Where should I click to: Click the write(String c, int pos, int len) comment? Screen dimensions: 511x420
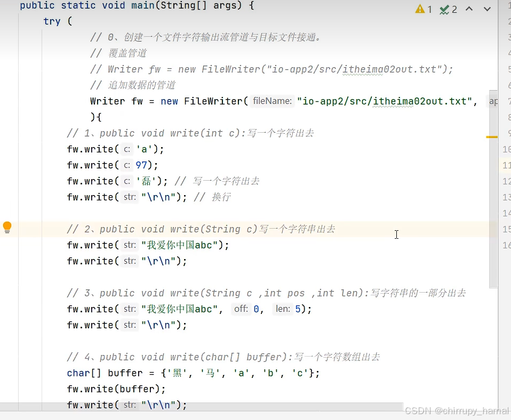[266, 293]
